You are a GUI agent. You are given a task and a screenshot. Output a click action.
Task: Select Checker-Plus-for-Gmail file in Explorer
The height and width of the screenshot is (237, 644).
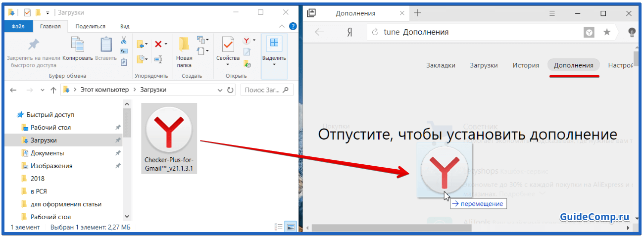169,139
